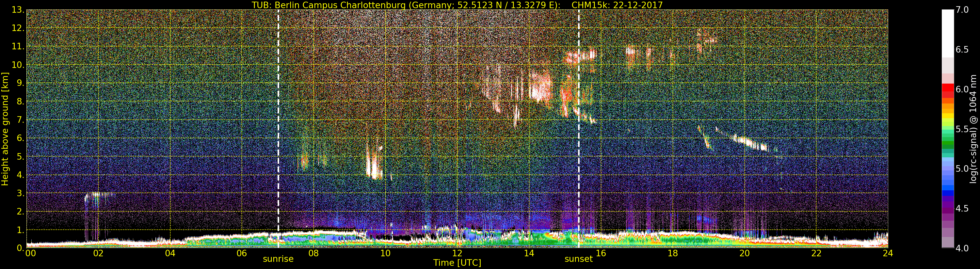Screen dimensions: 980x269
Task: Click the height-axis tick label '13.'
Action: 18,10
